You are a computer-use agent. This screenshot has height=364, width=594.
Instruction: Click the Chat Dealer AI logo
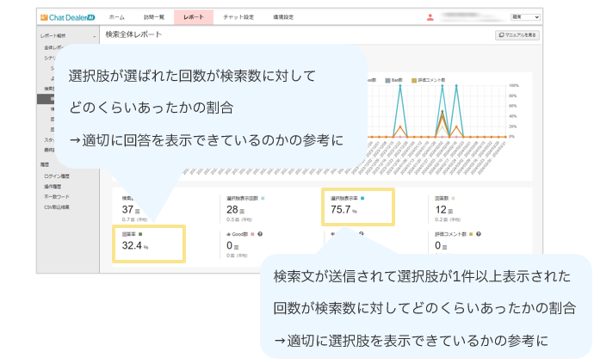pos(68,17)
